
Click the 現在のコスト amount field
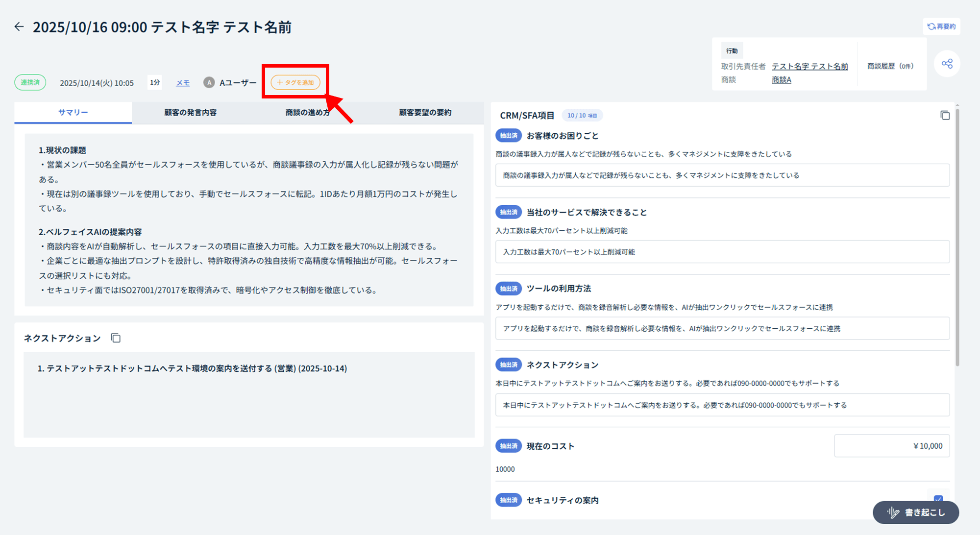[x=891, y=446]
